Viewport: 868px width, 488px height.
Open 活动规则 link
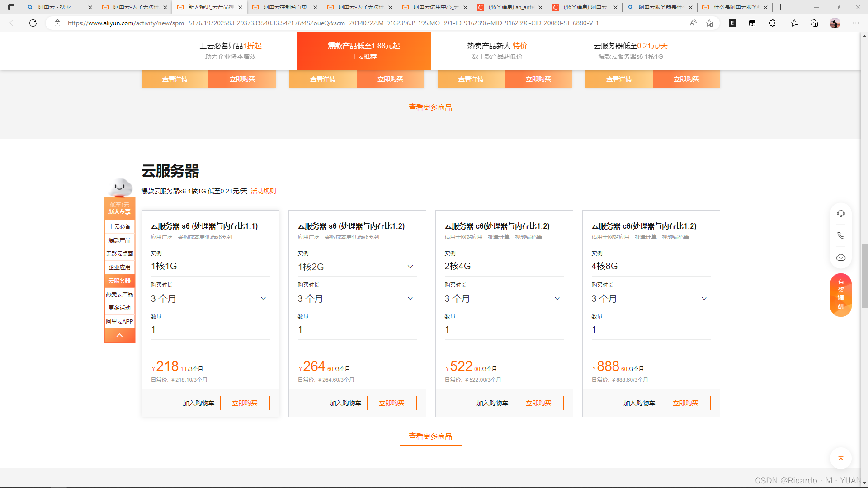[263, 191]
